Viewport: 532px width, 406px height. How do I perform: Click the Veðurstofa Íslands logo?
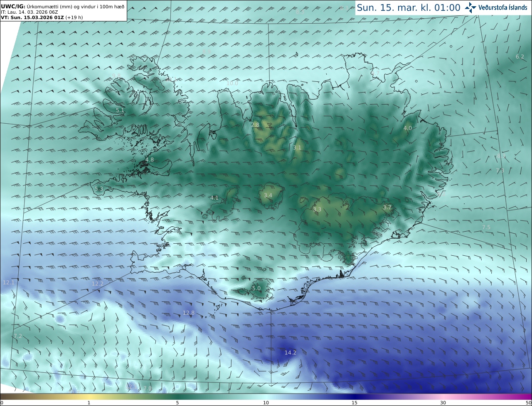coord(496,7)
